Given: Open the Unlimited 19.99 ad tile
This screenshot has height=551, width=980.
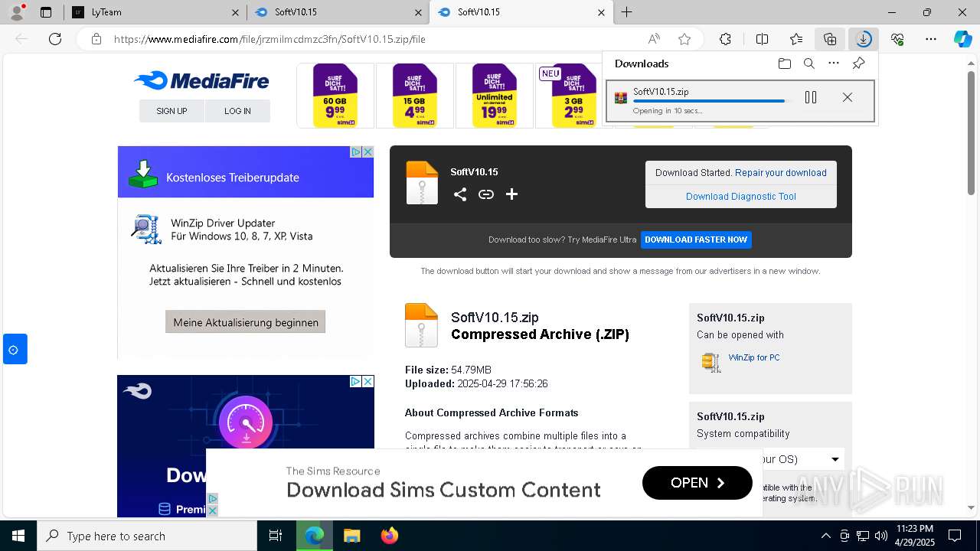Looking at the screenshot, I should click(x=494, y=95).
